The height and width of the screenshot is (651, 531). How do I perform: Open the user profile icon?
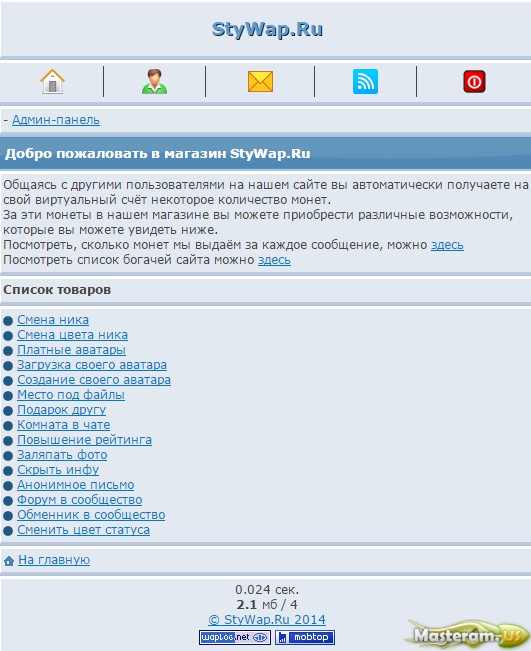[154, 81]
